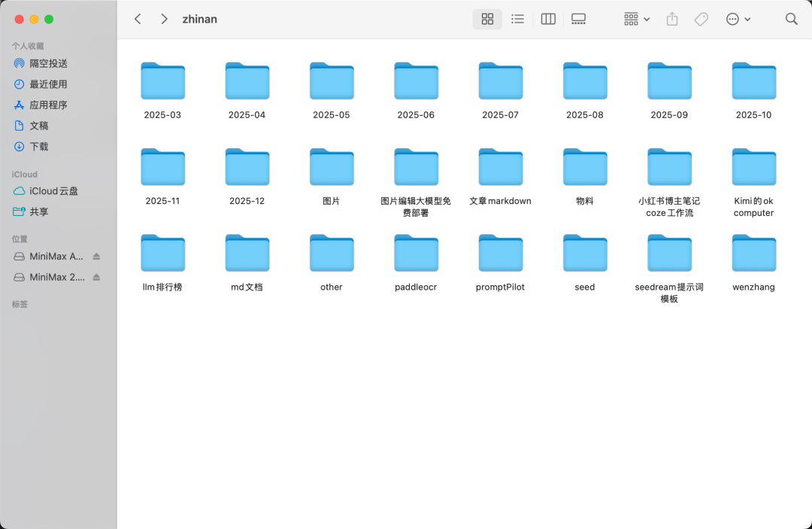This screenshot has width=812, height=529.
Task: Click the Share icon in toolbar
Action: 672,20
